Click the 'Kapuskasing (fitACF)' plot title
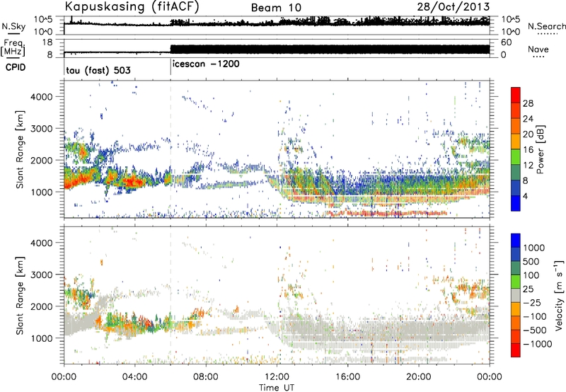 click(132, 6)
